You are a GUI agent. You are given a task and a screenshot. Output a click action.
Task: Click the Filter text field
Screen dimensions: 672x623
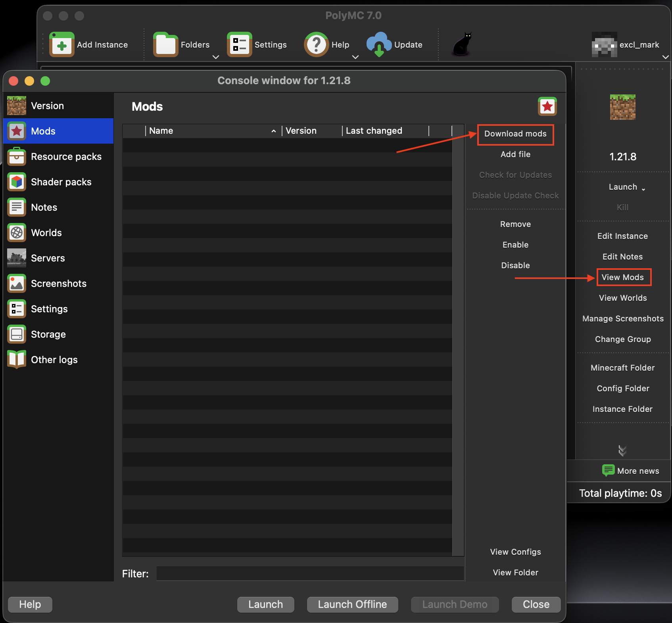(x=310, y=573)
